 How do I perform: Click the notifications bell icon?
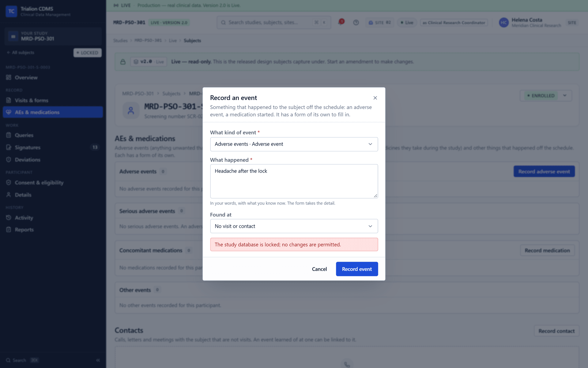point(341,22)
